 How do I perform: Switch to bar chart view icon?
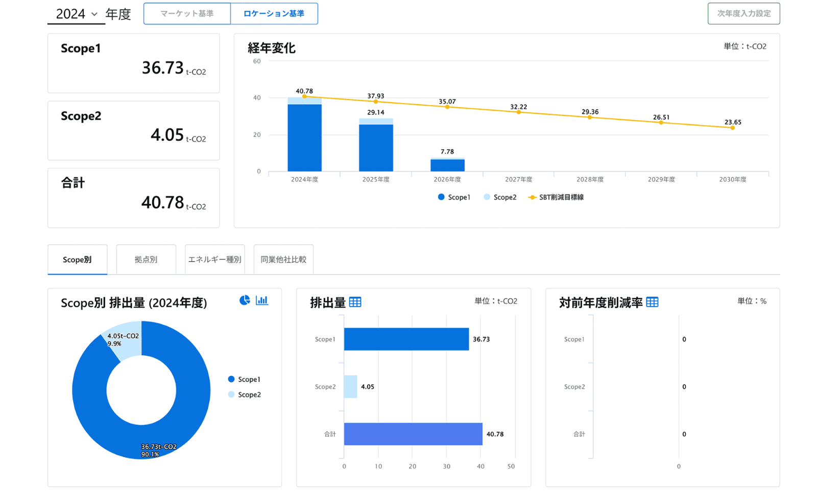click(262, 300)
